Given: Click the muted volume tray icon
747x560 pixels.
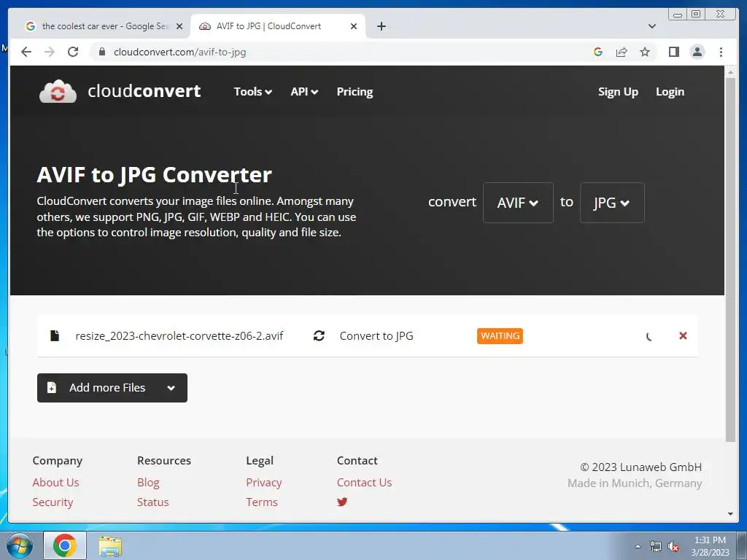Looking at the screenshot, I should (673, 547).
